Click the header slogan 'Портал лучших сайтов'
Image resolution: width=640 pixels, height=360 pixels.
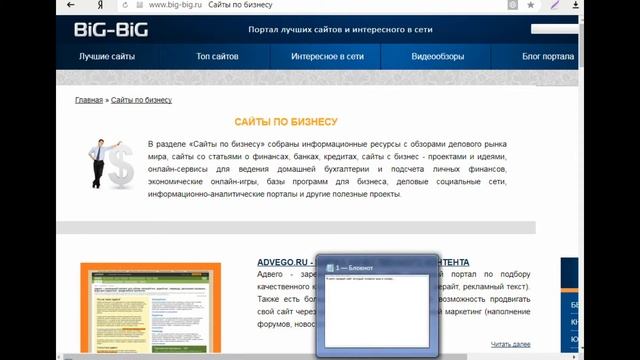pyautogui.click(x=340, y=29)
